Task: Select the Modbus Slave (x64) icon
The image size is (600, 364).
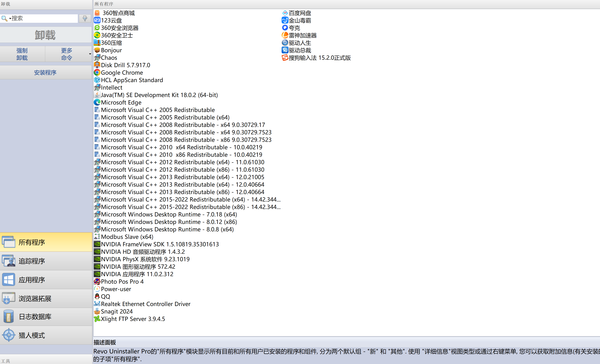Action: tap(97, 237)
